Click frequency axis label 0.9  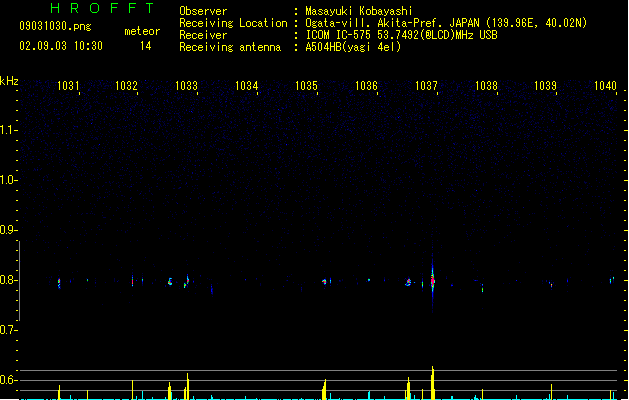point(8,230)
